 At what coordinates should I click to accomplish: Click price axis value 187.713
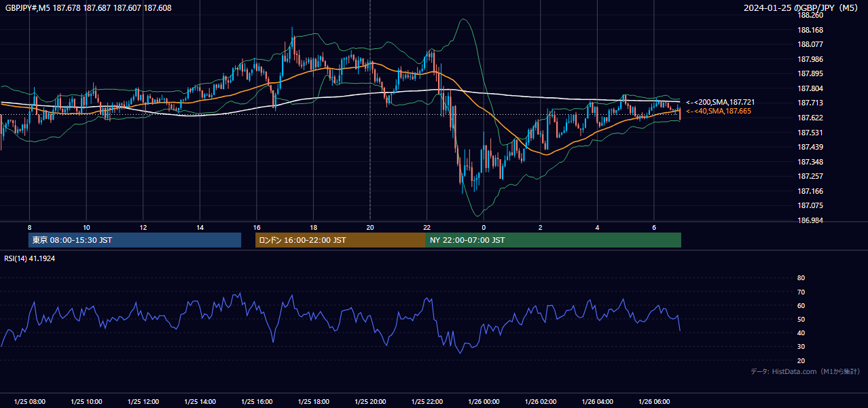(810, 103)
